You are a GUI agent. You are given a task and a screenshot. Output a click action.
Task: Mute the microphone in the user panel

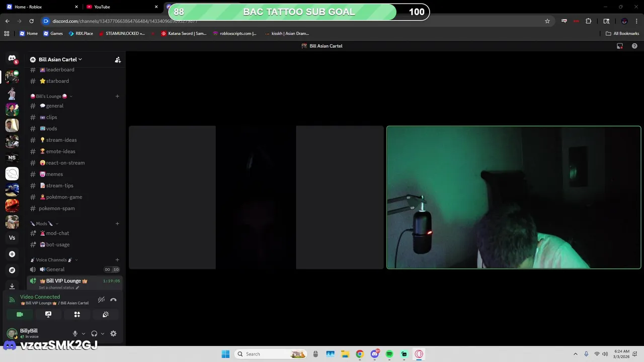[75, 333]
